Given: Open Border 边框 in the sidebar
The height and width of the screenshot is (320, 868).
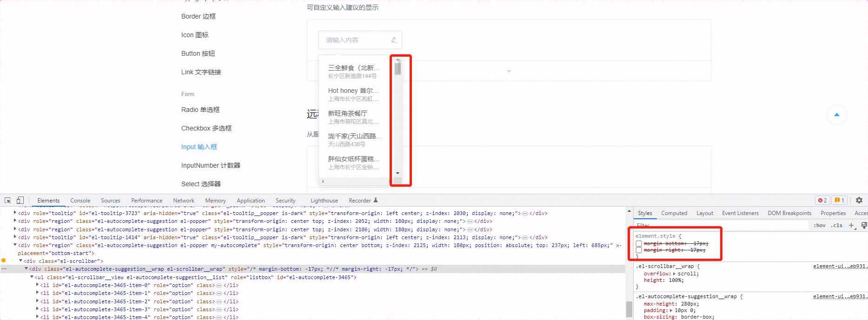Looking at the screenshot, I should 199,16.
